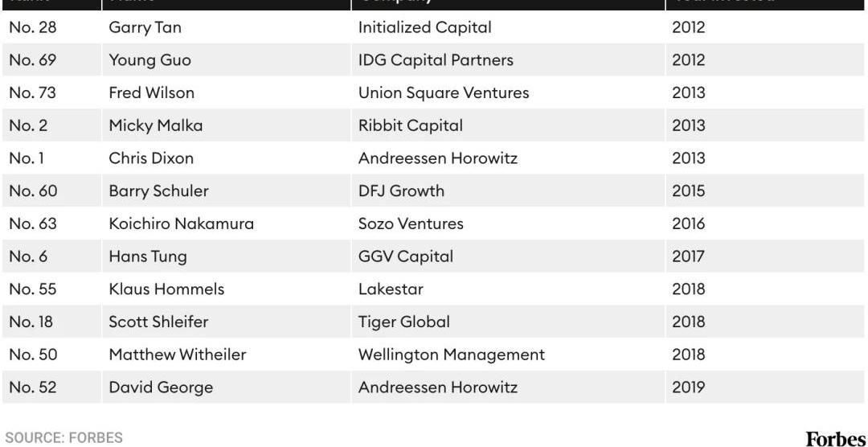Click the Chris Dixon name

tap(151, 158)
